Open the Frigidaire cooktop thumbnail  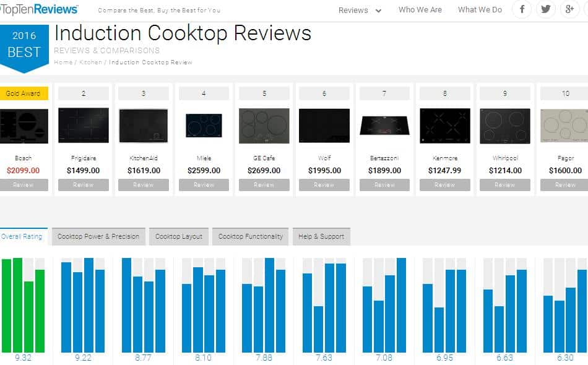pos(84,126)
